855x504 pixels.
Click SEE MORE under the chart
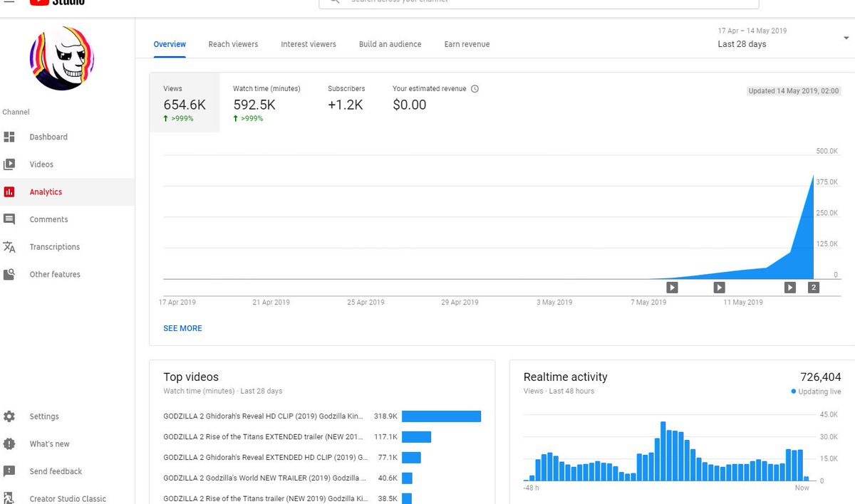182,328
